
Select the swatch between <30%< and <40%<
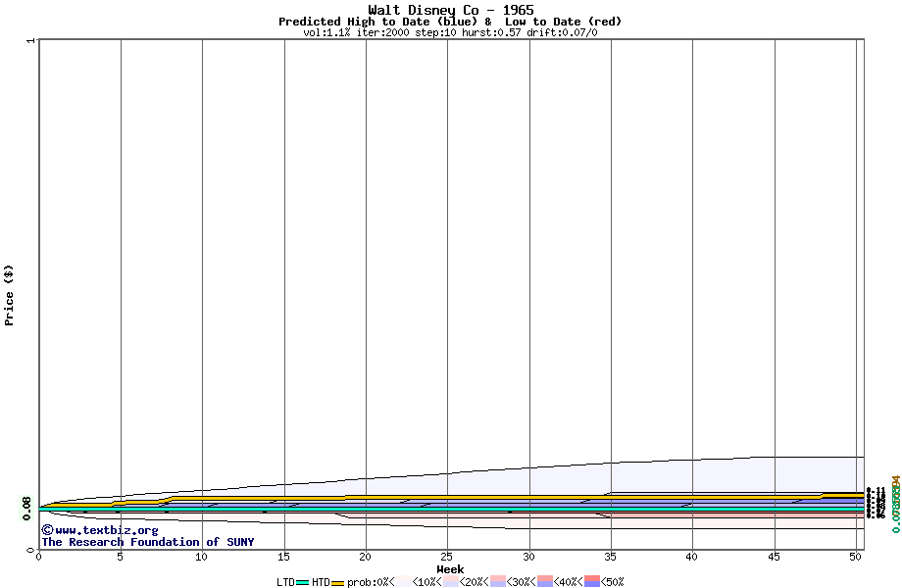click(x=545, y=582)
